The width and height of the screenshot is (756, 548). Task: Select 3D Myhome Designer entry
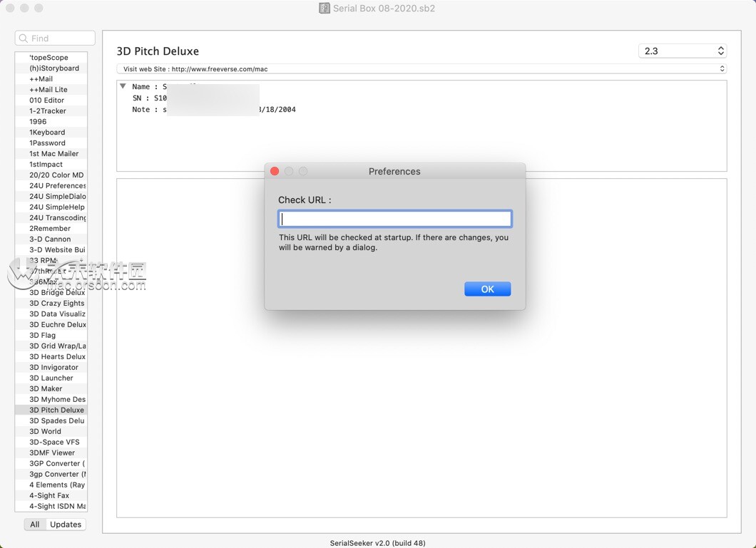[x=51, y=399]
